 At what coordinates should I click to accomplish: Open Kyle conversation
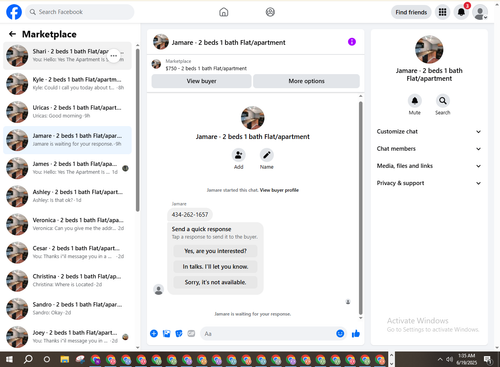click(67, 84)
